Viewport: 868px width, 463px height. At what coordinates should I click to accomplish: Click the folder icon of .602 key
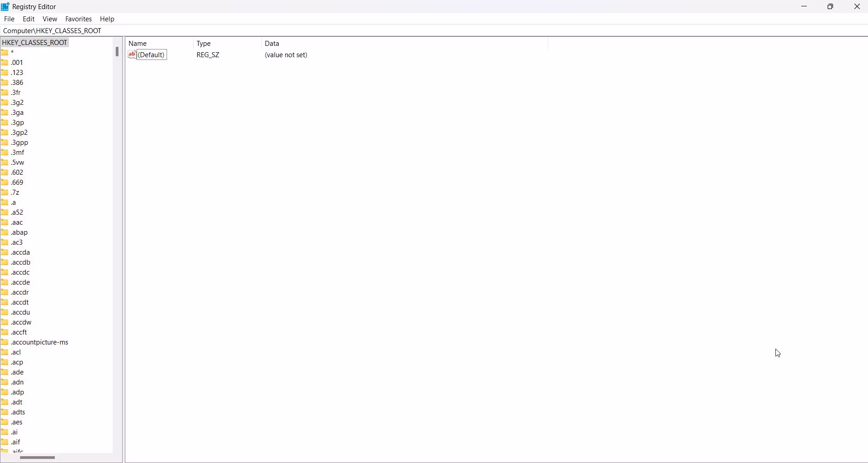(5, 172)
